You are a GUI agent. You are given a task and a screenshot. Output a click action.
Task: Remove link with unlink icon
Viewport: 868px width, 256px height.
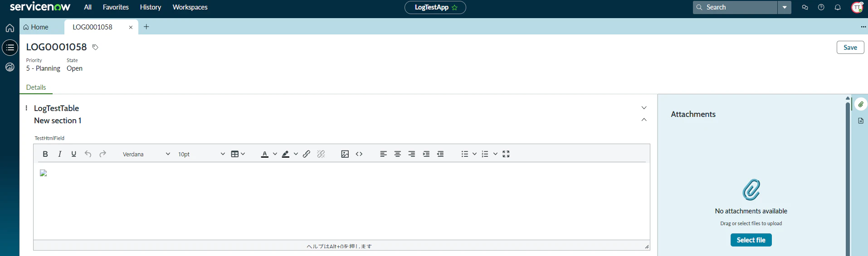coord(321,154)
